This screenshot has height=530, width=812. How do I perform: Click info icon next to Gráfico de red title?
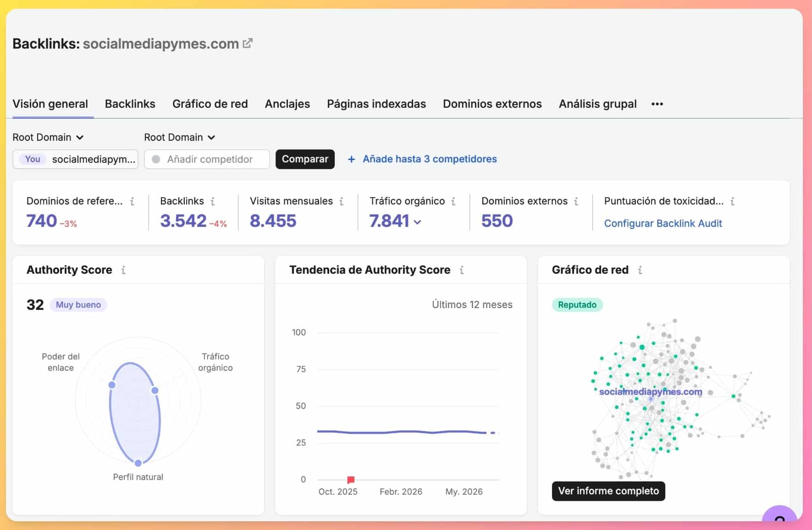pyautogui.click(x=640, y=270)
